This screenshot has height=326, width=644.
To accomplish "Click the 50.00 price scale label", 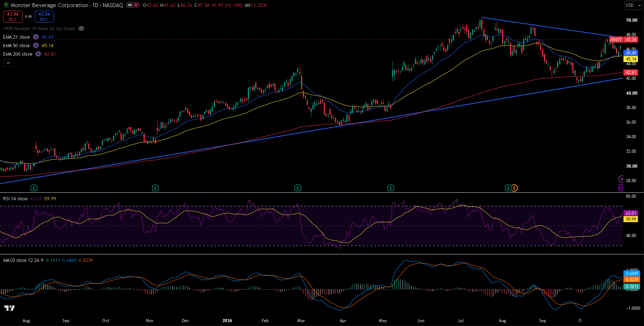I will coord(632,20).
